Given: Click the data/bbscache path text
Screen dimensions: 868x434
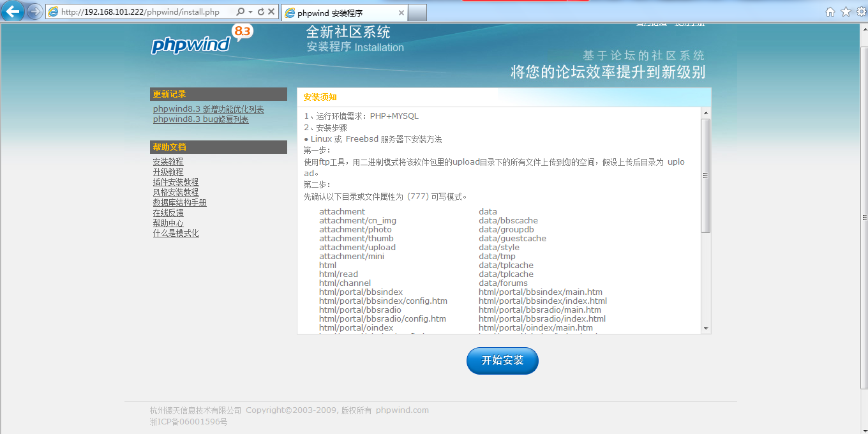Looking at the screenshot, I should 508,221.
